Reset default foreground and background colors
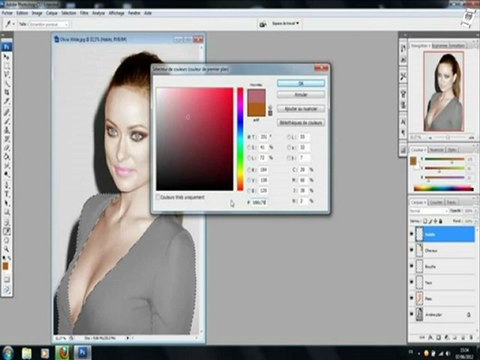480x360 pixels. point(4,258)
